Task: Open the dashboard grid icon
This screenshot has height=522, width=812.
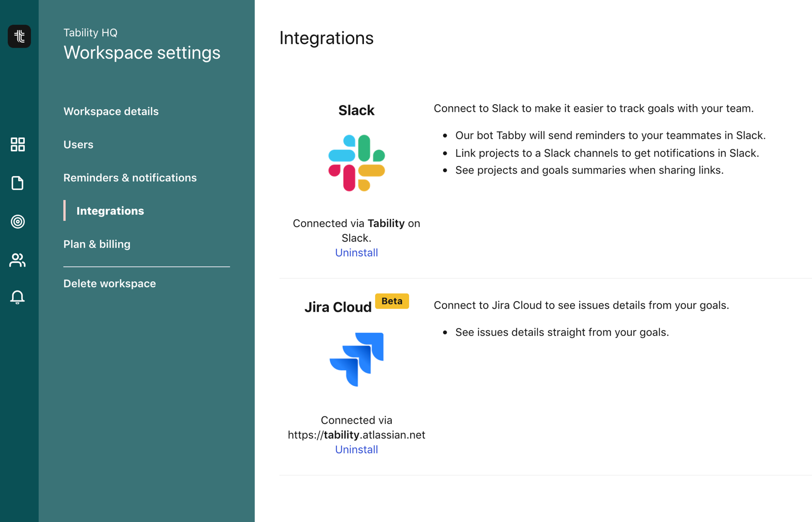Action: click(x=18, y=144)
